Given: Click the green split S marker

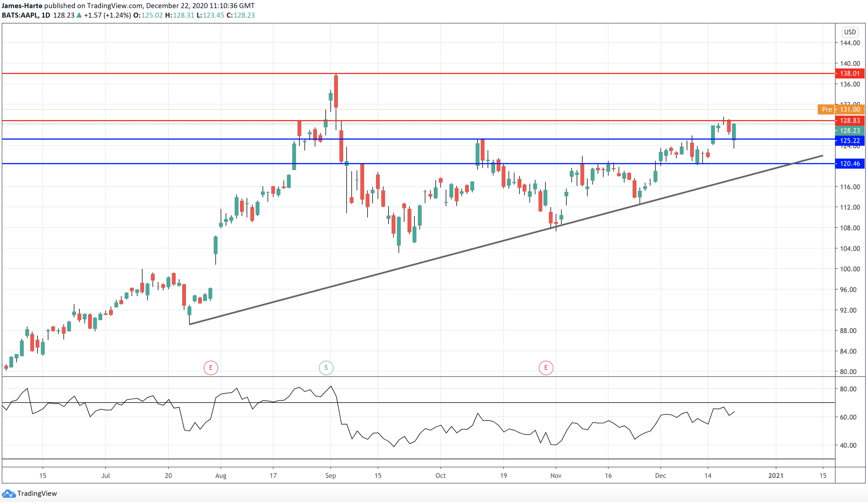Looking at the screenshot, I should (x=326, y=368).
